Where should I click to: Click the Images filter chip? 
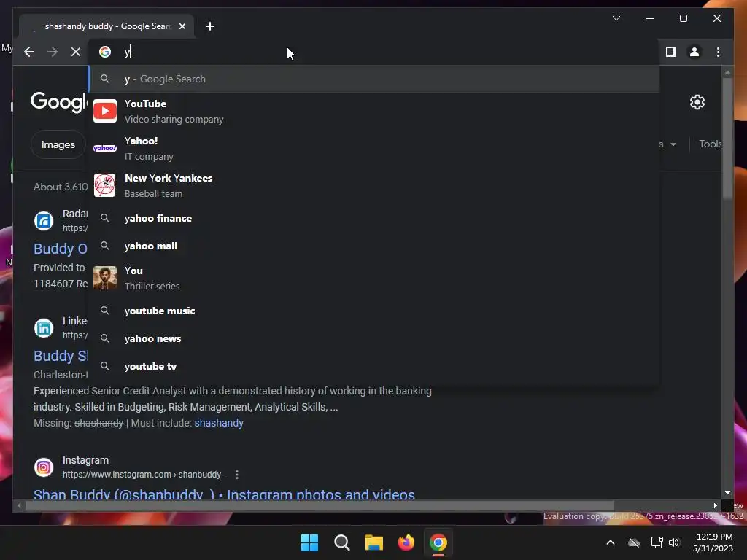58,144
